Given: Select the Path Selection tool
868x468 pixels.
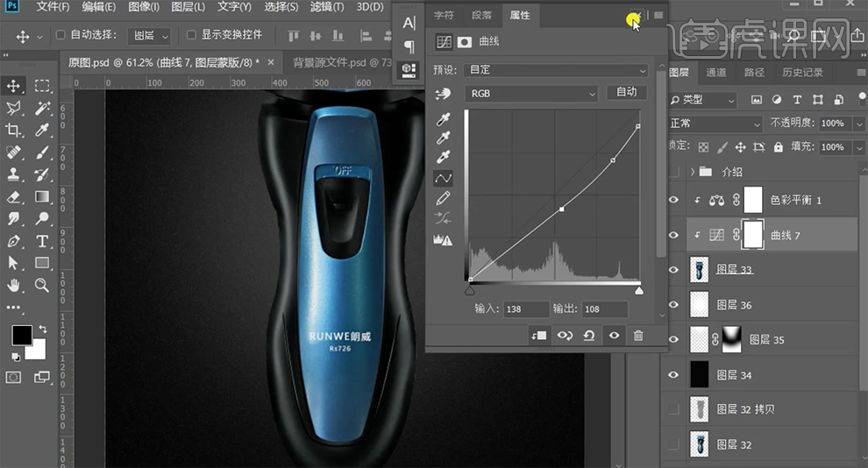Looking at the screenshot, I should [x=13, y=263].
